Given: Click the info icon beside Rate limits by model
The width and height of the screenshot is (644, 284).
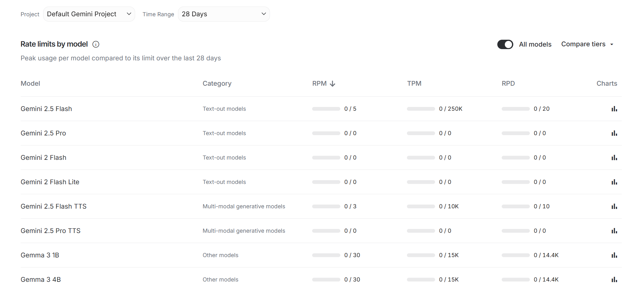Looking at the screenshot, I should click(96, 44).
